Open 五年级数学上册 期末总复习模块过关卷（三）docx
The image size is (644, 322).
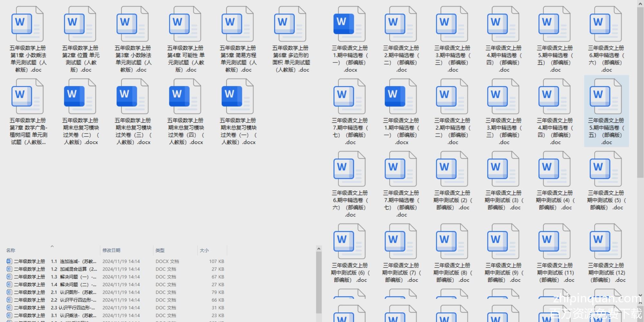(132, 97)
